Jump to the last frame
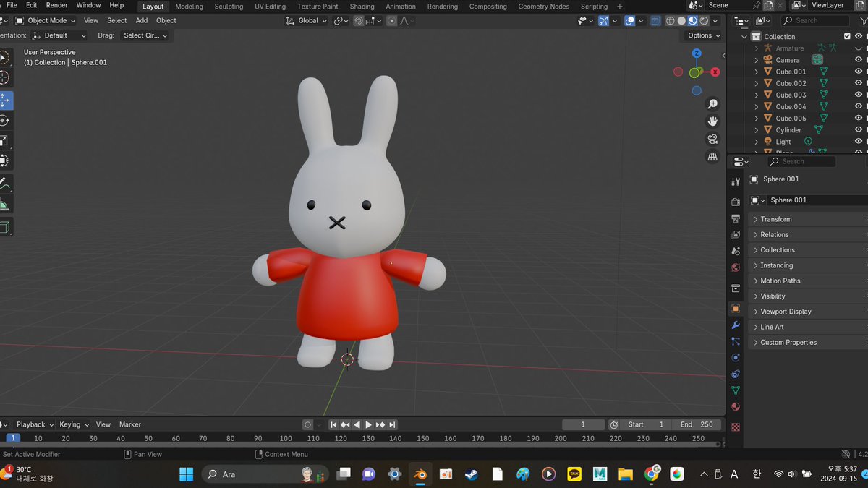 [392, 424]
